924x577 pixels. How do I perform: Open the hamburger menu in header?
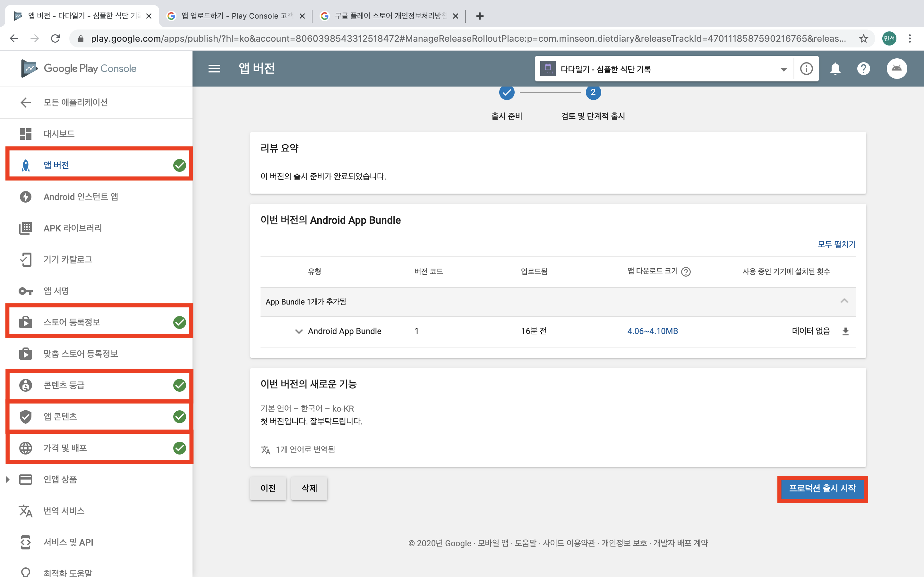214,69
